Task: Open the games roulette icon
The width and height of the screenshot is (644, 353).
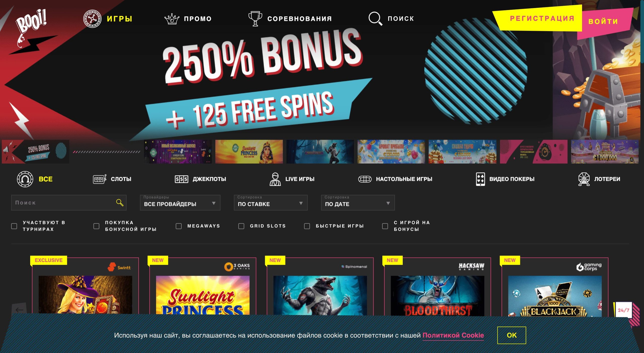Action: point(92,19)
